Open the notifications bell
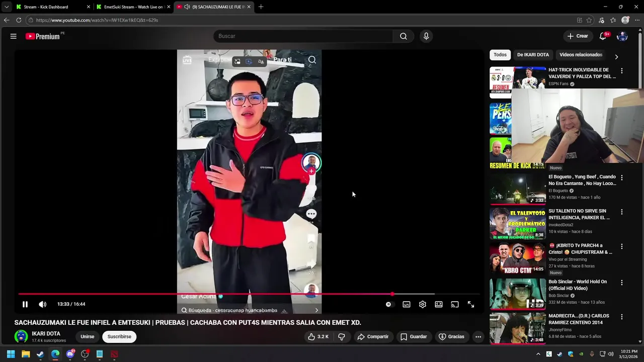This screenshot has height=362, width=644. tap(603, 36)
